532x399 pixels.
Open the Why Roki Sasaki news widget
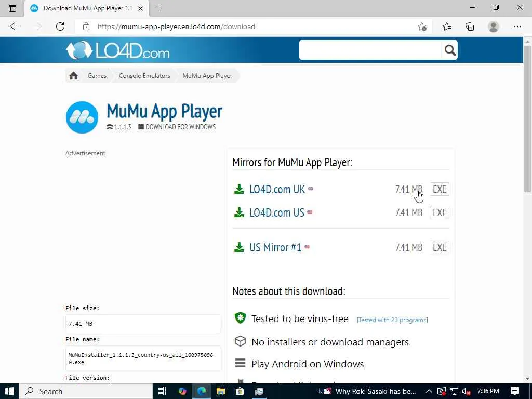click(x=367, y=391)
